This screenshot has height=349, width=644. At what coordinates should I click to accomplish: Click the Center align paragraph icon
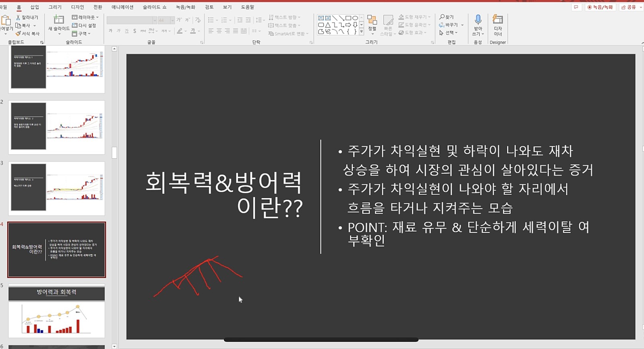coord(219,31)
